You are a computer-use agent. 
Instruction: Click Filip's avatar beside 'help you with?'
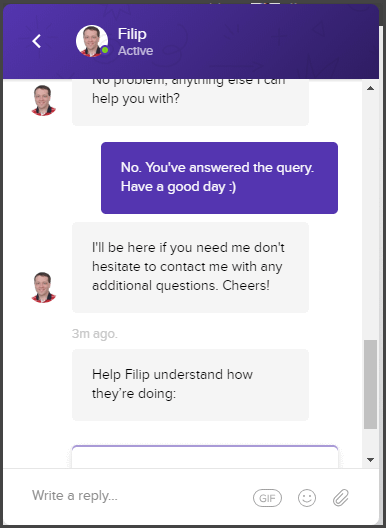[43, 100]
